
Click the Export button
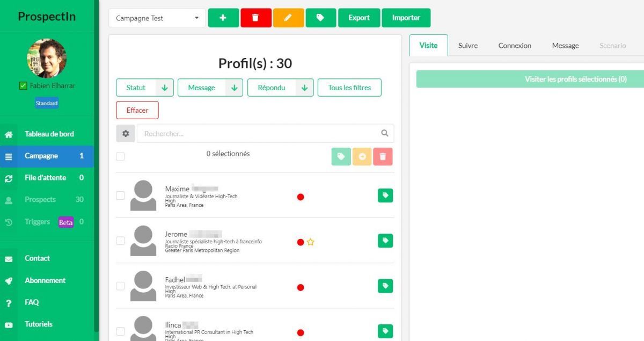(358, 18)
